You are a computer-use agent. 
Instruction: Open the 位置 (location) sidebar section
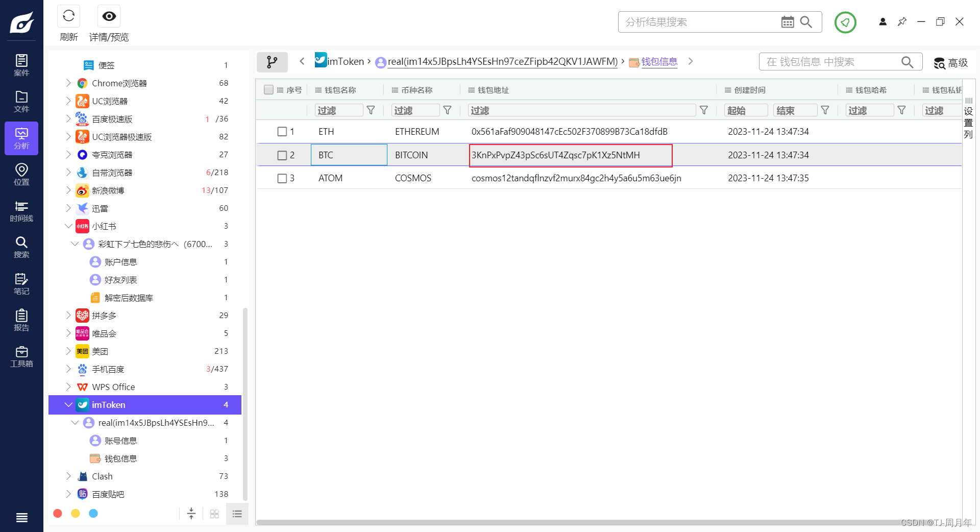[21, 175]
